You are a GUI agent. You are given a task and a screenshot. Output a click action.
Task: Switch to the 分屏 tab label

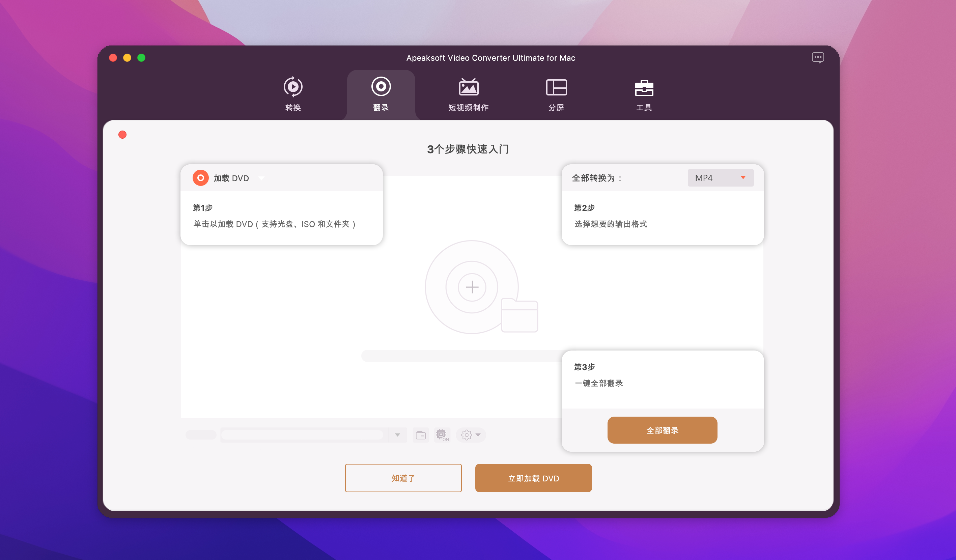click(x=556, y=107)
